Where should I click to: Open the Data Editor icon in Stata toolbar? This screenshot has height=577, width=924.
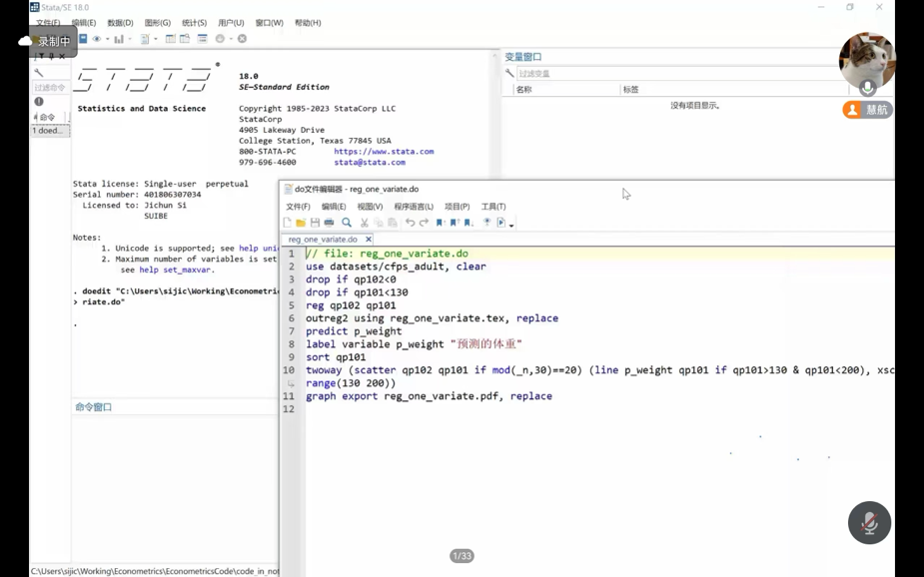[x=170, y=39]
